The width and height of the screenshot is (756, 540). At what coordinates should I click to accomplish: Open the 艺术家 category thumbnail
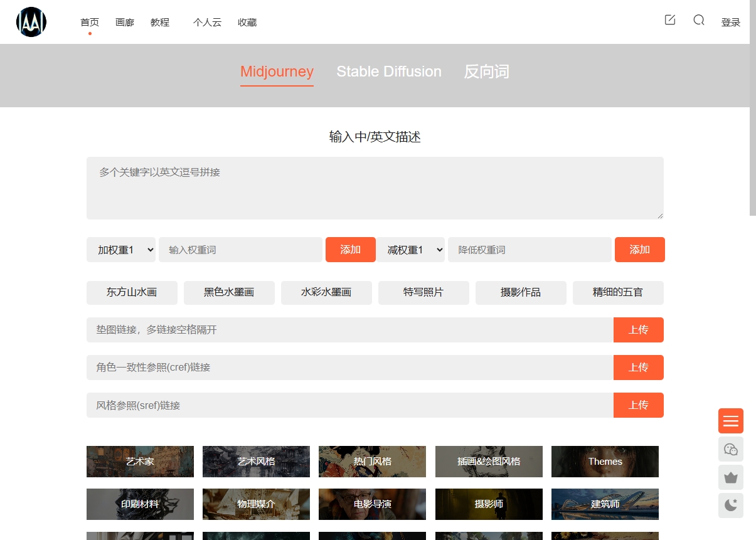tap(140, 462)
